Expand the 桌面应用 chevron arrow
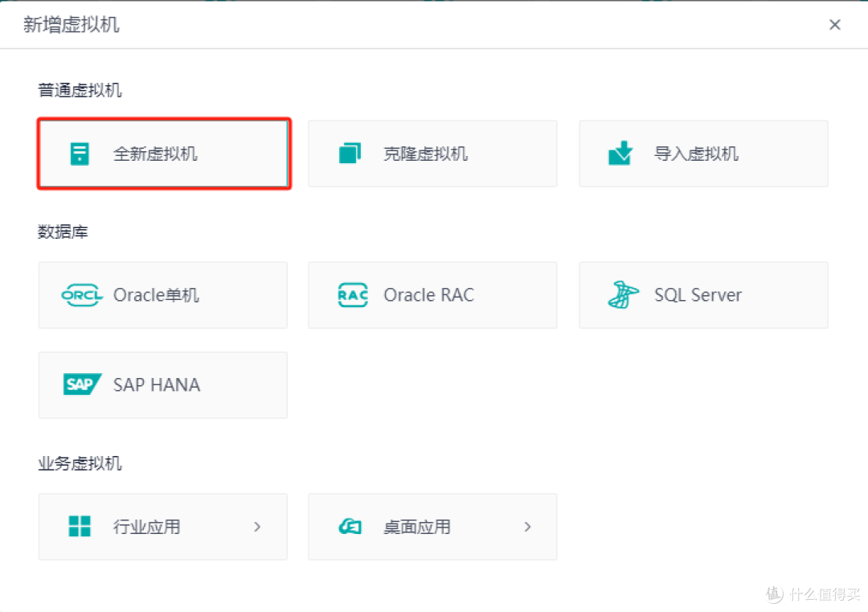Screen dimensions: 868x612 tap(527, 527)
